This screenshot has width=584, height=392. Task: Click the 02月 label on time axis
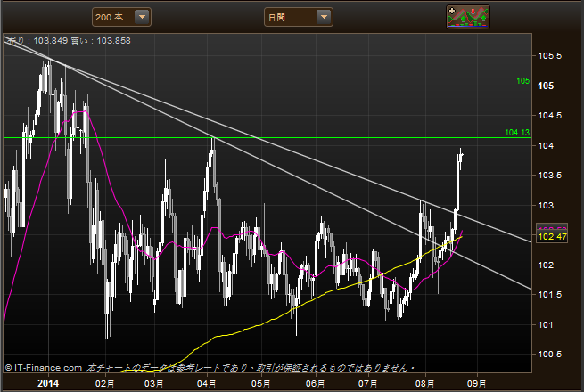tap(104, 383)
